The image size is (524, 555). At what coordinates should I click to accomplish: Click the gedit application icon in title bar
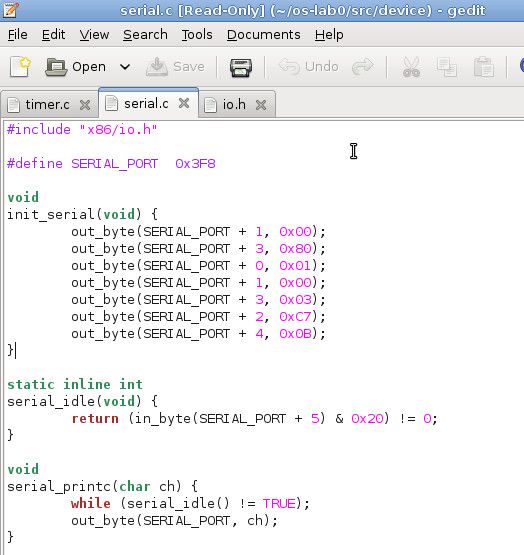(x=11, y=10)
